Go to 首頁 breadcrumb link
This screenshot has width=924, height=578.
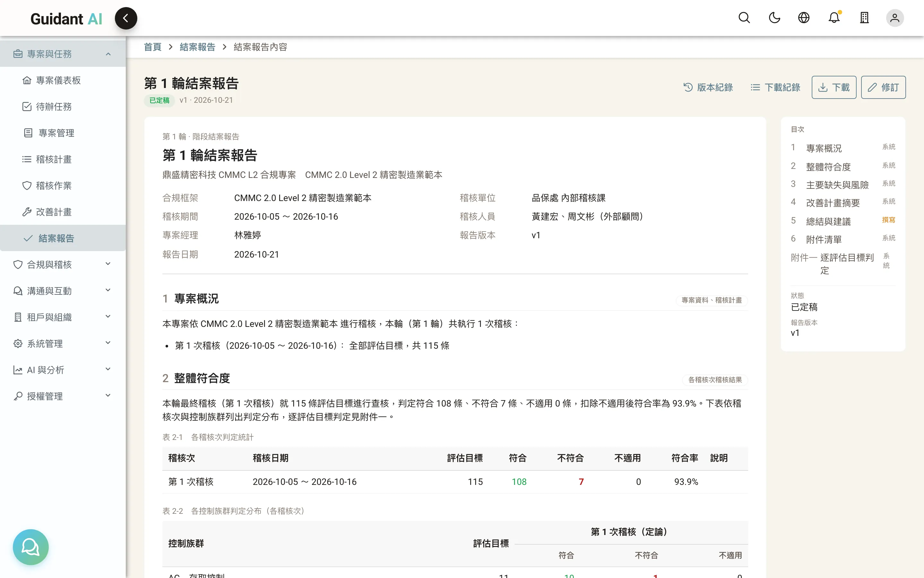(x=153, y=47)
